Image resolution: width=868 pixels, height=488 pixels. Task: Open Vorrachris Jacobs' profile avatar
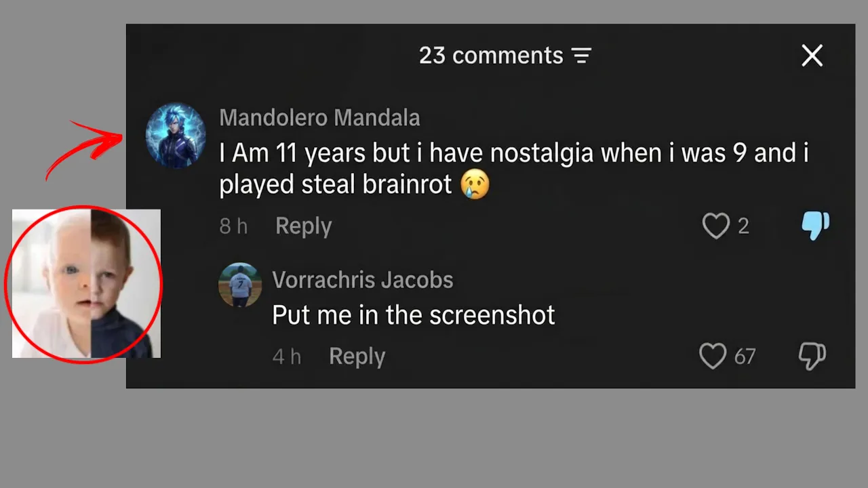click(240, 285)
